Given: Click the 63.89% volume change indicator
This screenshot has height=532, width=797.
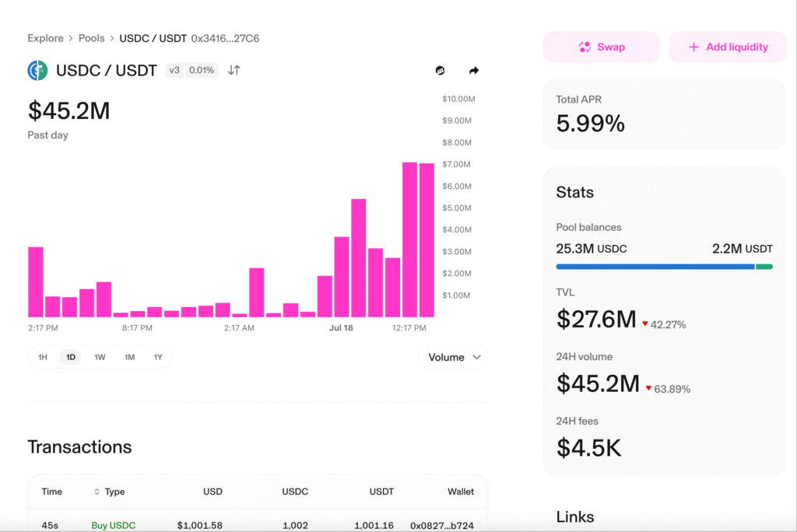Looking at the screenshot, I should pyautogui.click(x=668, y=389).
